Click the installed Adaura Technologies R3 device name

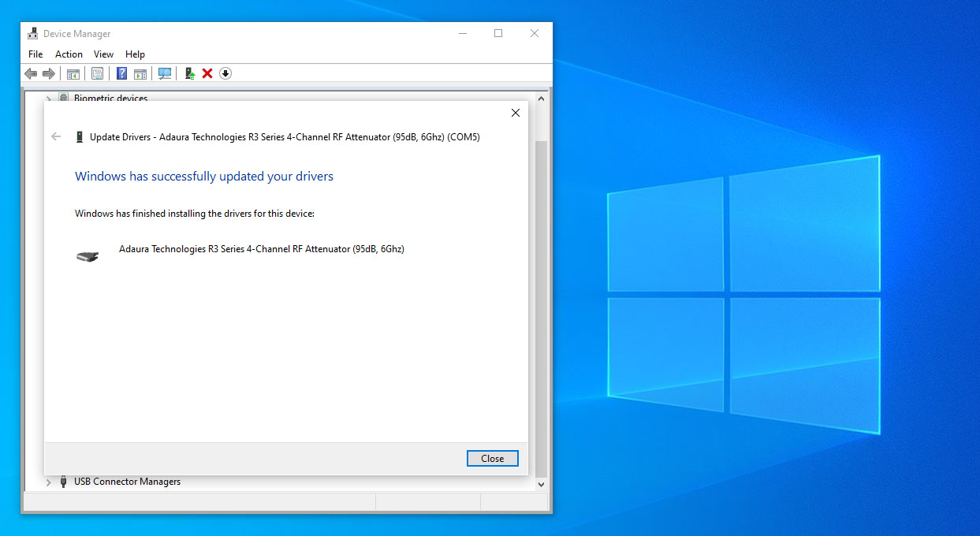click(262, 249)
